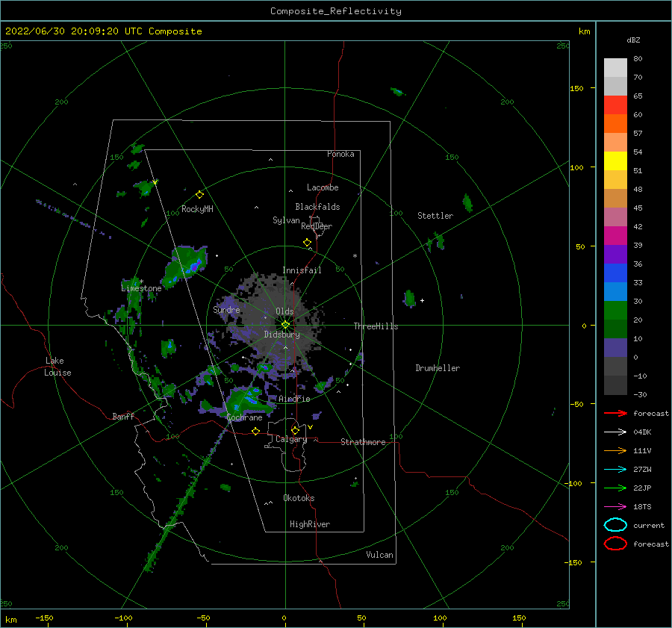Click the dBZ legend heading
This screenshot has height=628, width=672.
click(x=633, y=40)
